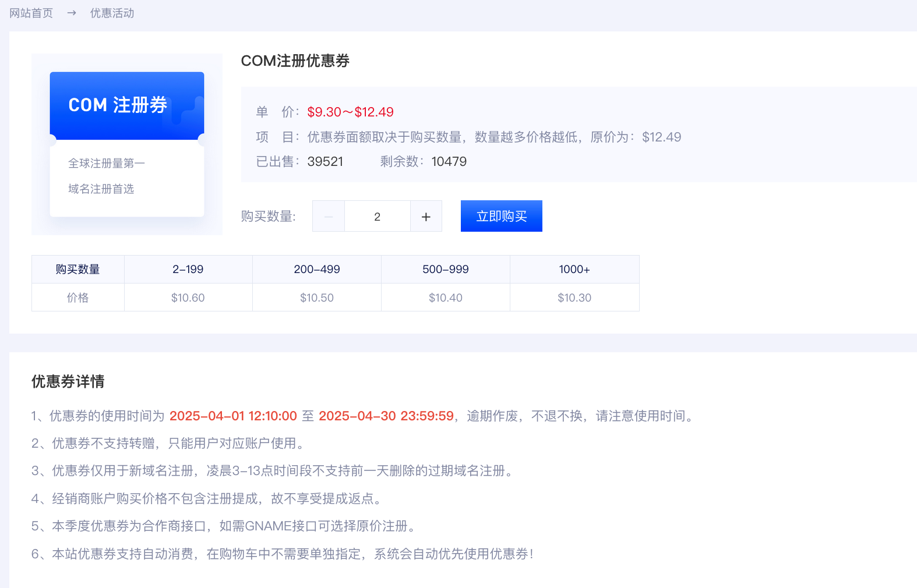This screenshot has height=588, width=917.
Task: Focus the purchase quantity input field
Action: click(377, 217)
